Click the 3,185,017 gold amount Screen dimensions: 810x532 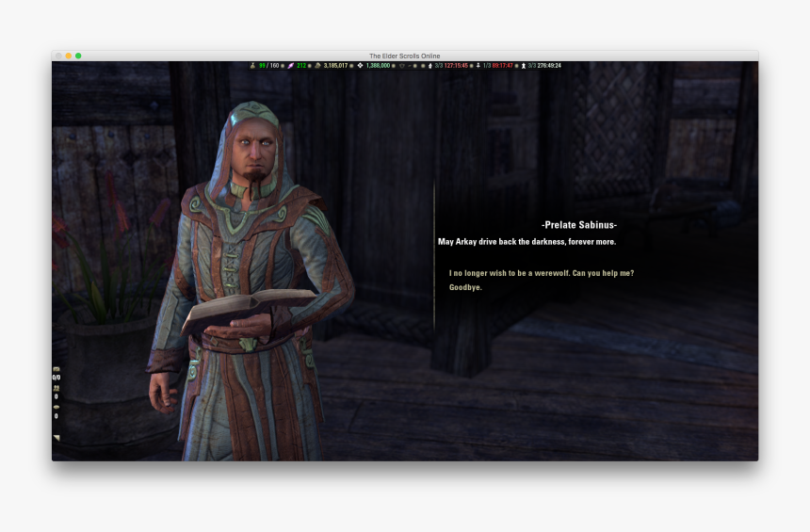point(336,66)
